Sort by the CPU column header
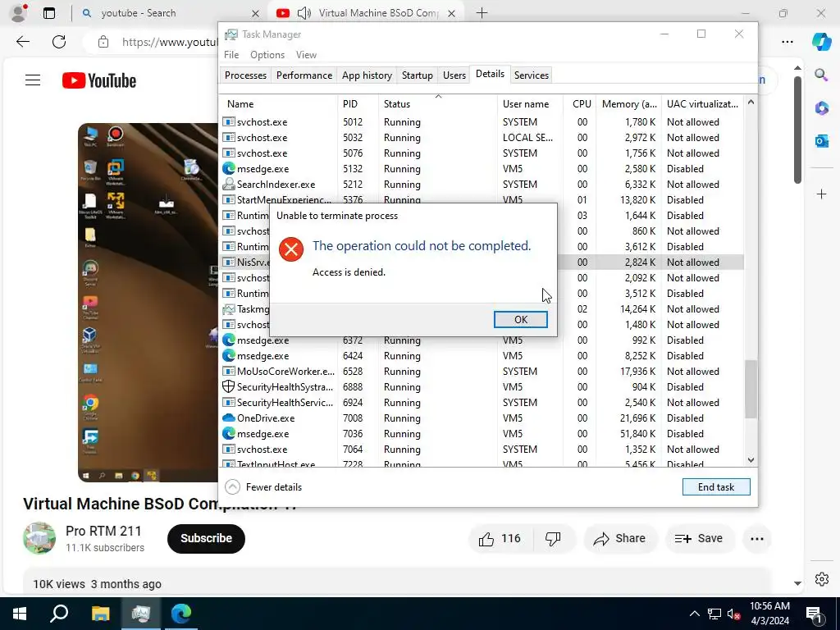Viewport: 840px width, 630px height. [580, 104]
